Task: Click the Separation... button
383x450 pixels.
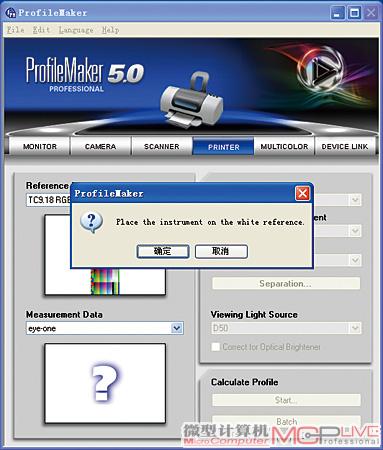Action: 286,284
